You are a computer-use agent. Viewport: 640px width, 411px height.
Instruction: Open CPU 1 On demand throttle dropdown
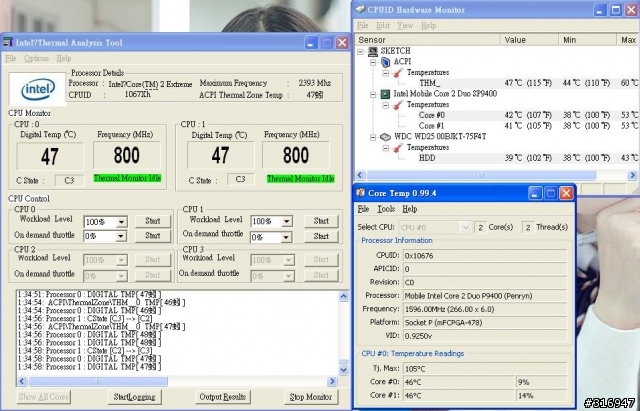[287, 237]
